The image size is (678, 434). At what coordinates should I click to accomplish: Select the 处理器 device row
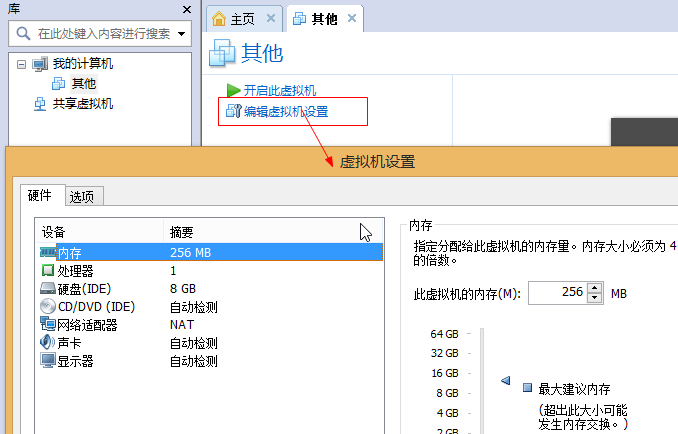(x=211, y=271)
